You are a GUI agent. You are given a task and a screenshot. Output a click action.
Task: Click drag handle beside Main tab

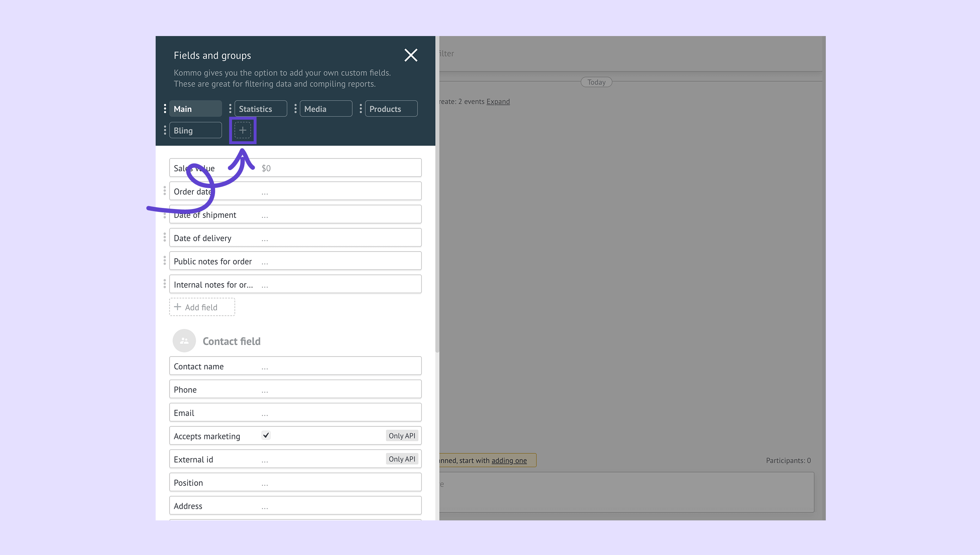pyautogui.click(x=165, y=108)
